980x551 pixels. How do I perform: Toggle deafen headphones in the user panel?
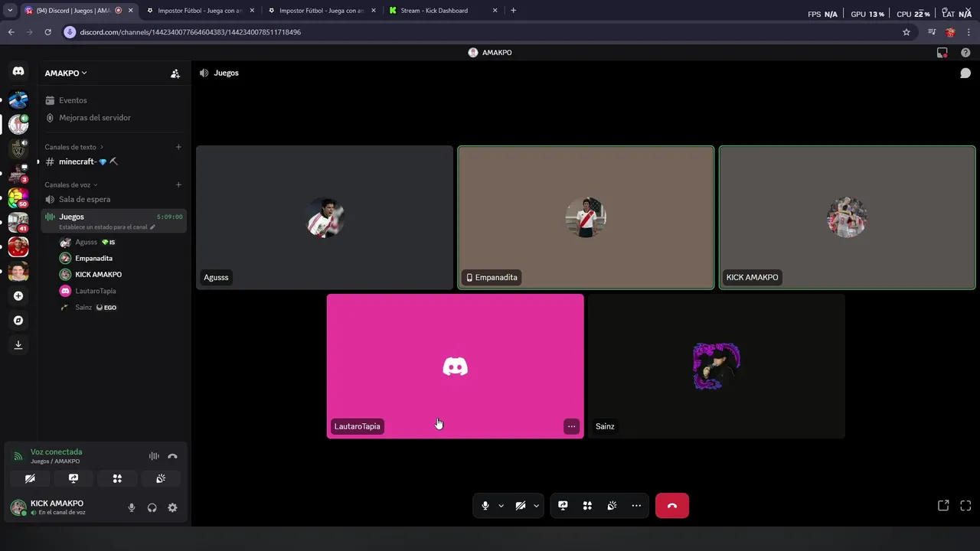[152, 507]
